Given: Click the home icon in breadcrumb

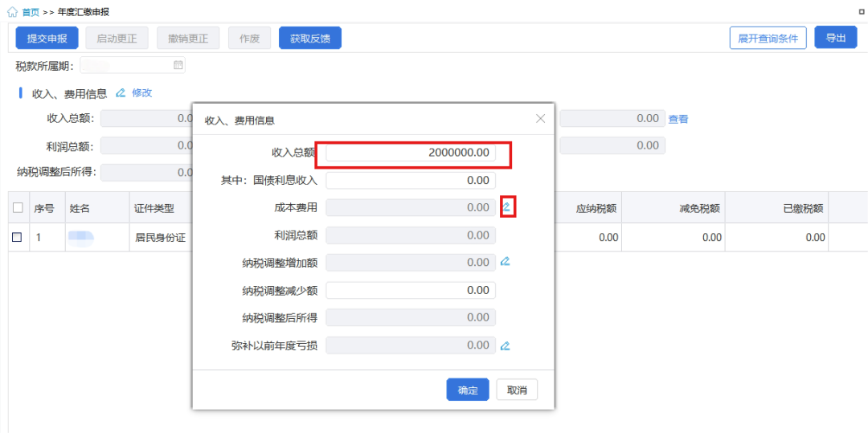Looking at the screenshot, I should point(12,12).
